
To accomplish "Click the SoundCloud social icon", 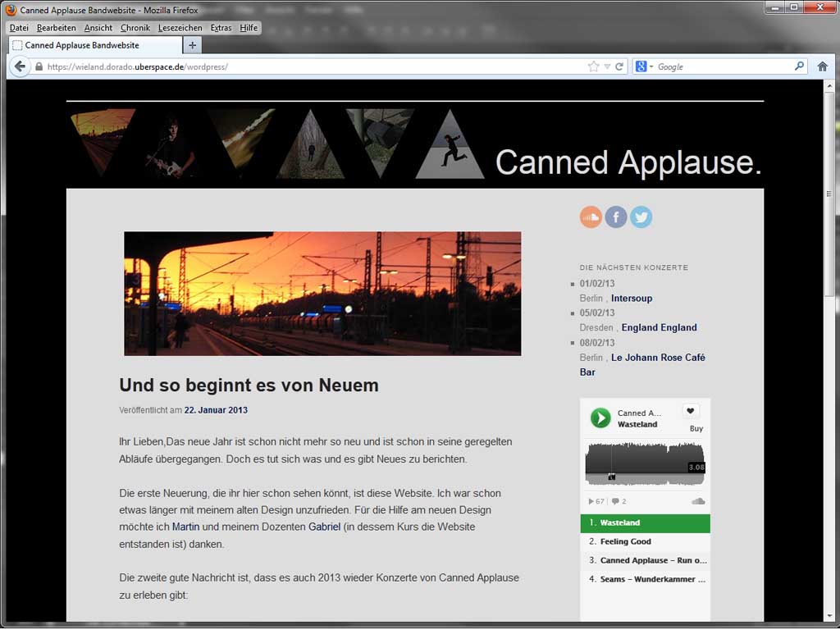I will 591,217.
